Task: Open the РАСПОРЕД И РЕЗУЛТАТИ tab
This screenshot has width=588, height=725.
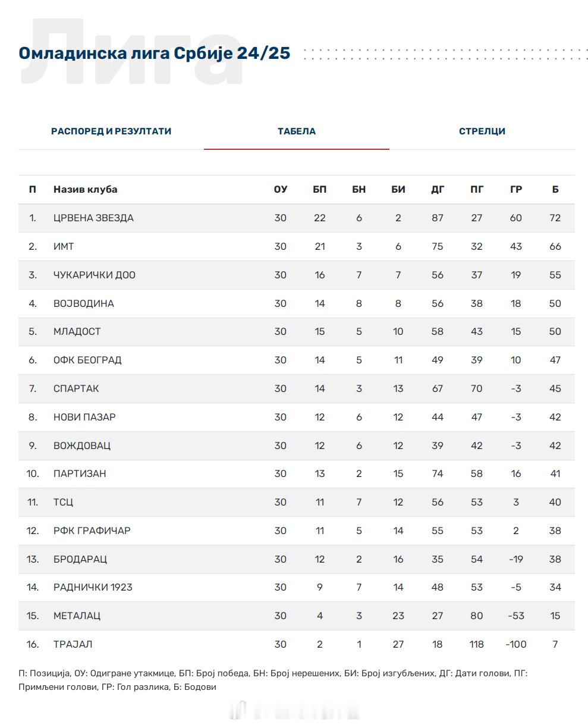Action: [111, 131]
